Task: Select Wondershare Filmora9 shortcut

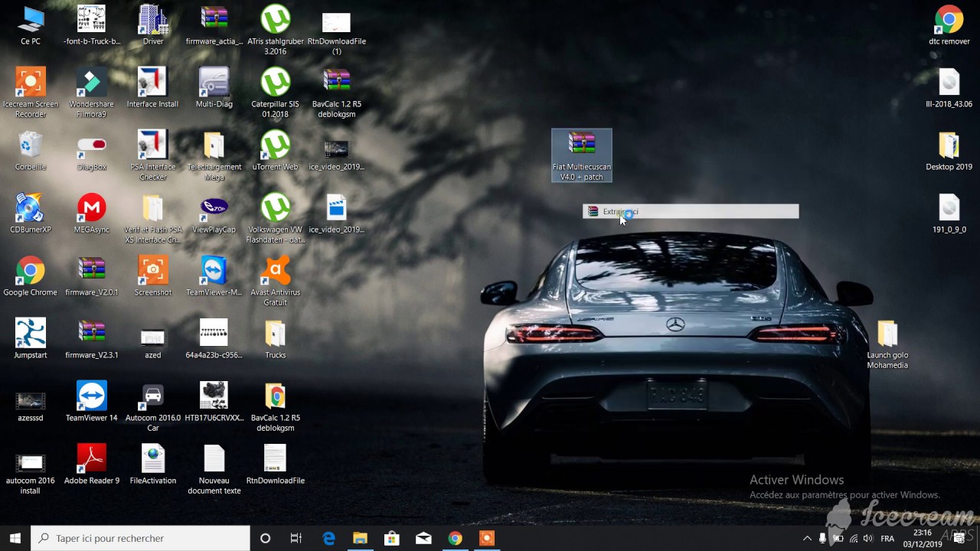Action: 92,93
